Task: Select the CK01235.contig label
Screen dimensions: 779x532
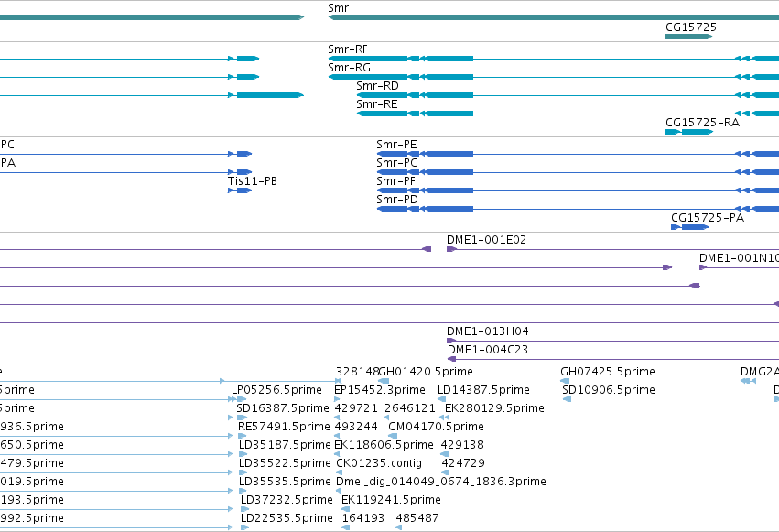Action: 379,463
